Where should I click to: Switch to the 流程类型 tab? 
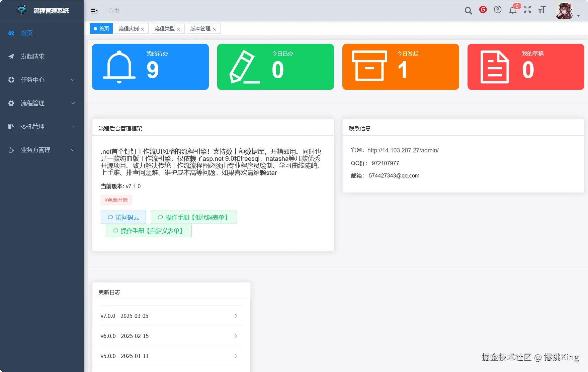[x=165, y=28]
